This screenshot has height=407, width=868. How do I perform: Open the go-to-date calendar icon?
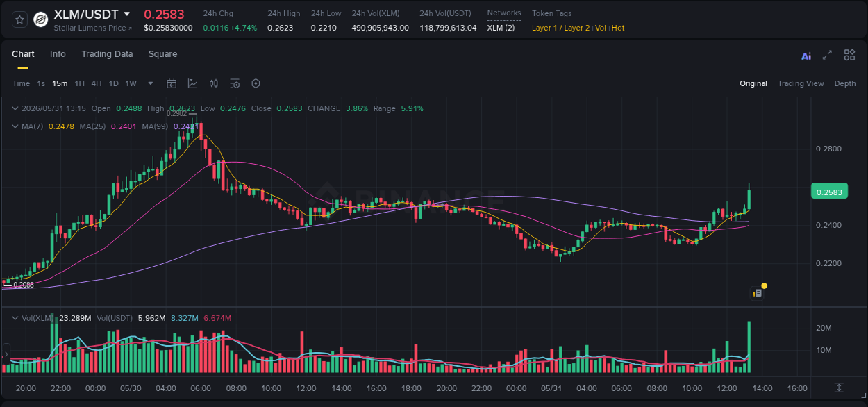[172, 83]
